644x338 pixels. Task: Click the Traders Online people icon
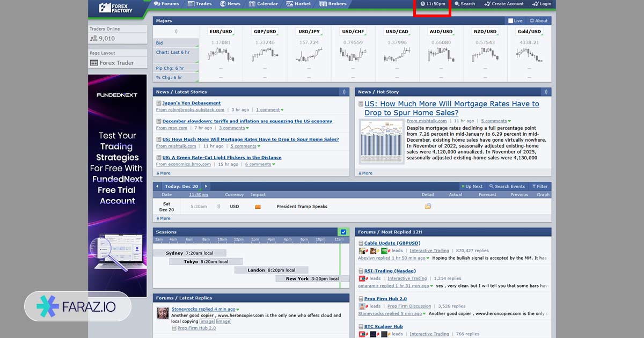coord(94,39)
